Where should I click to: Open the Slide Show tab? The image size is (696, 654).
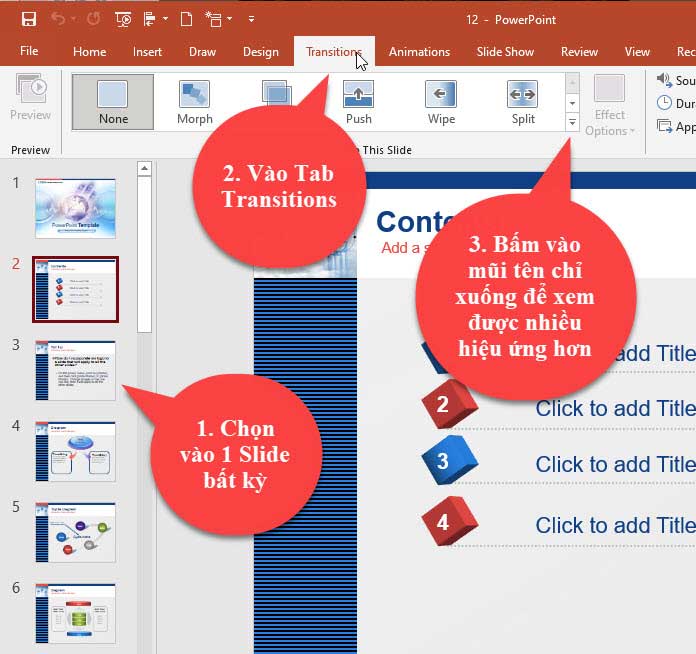pyautogui.click(x=505, y=52)
